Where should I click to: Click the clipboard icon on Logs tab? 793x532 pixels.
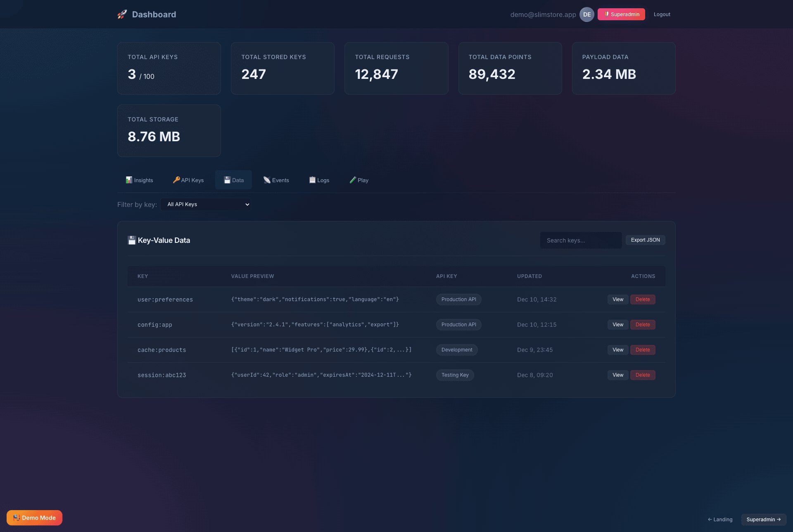click(312, 180)
